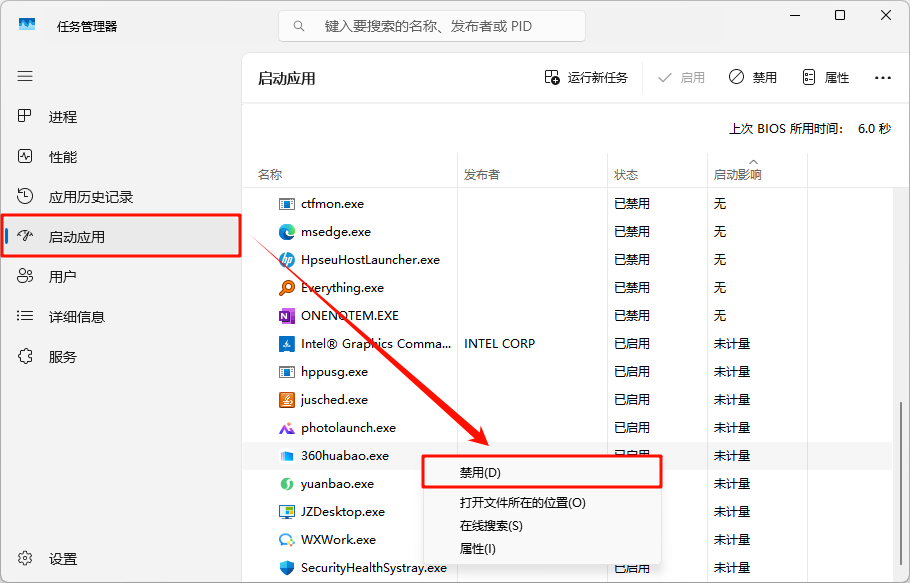Choose 在线搜索(S) from context menu
910x583 pixels.
pyautogui.click(x=490, y=526)
